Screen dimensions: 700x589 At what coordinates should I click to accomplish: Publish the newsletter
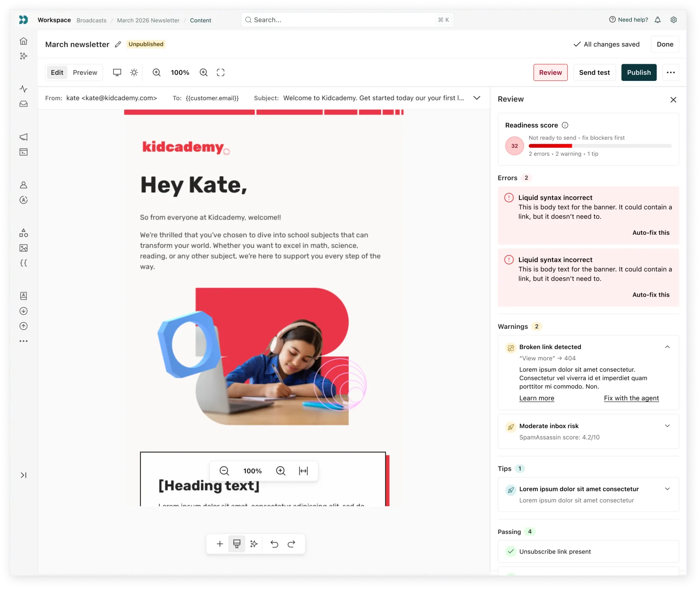click(639, 73)
